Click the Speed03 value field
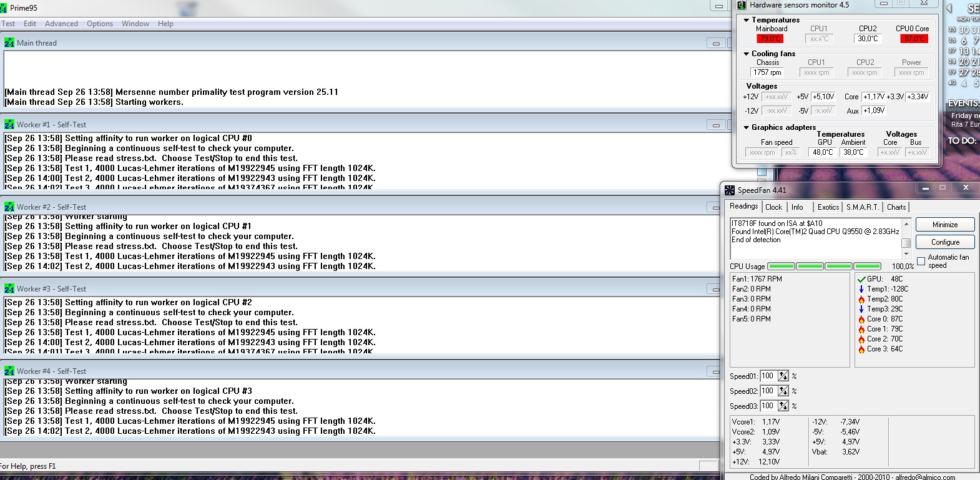The width and height of the screenshot is (980, 480). click(x=768, y=406)
